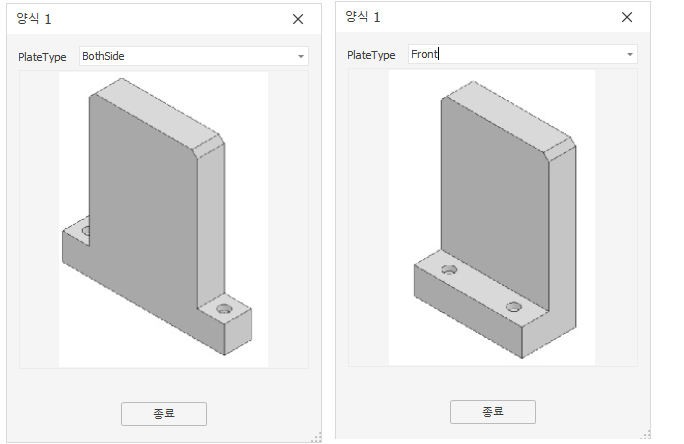This screenshot has height=444, width=684.
Task: Select the Front plate preview image
Action: 492,218
